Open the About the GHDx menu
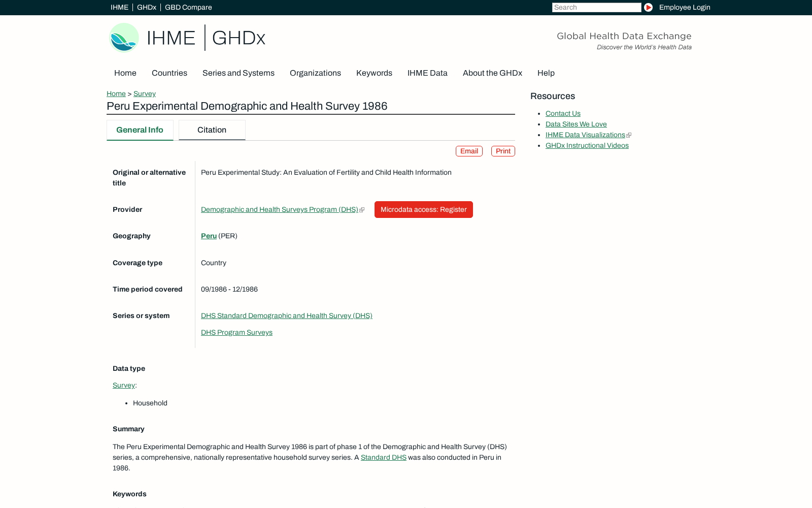Image resolution: width=812 pixels, height=508 pixels. coord(492,73)
